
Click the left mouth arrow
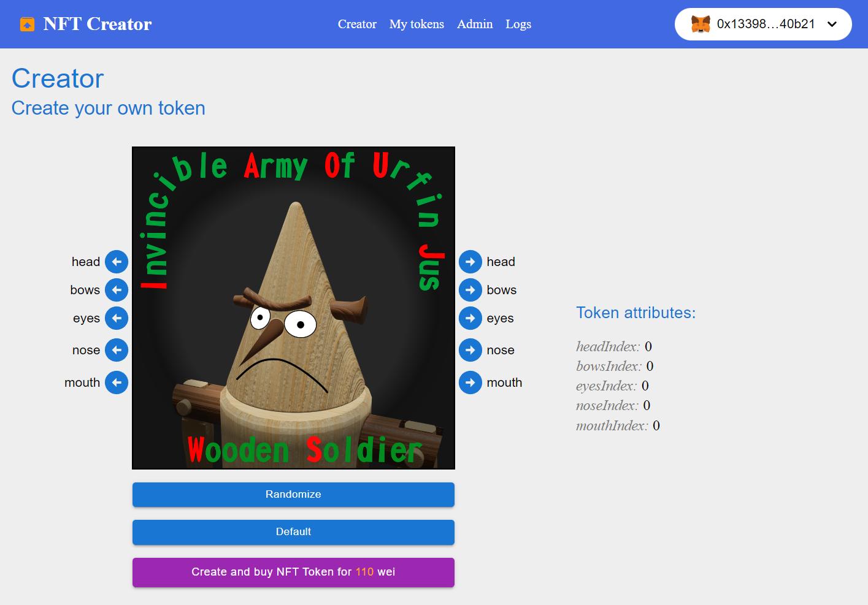[116, 382]
